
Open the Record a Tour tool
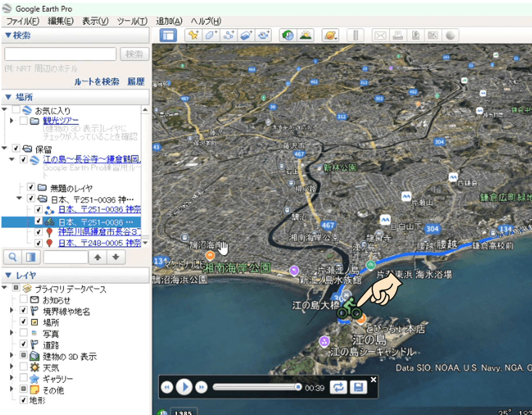[264, 35]
